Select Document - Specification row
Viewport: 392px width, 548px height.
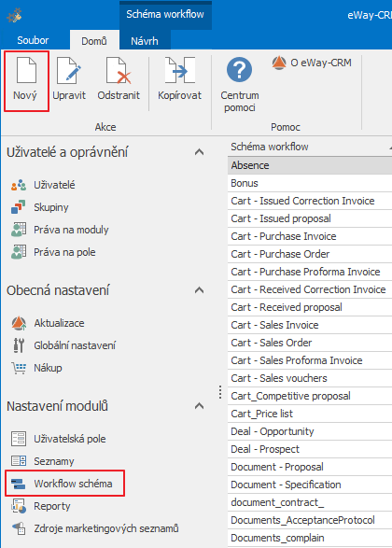point(310,485)
